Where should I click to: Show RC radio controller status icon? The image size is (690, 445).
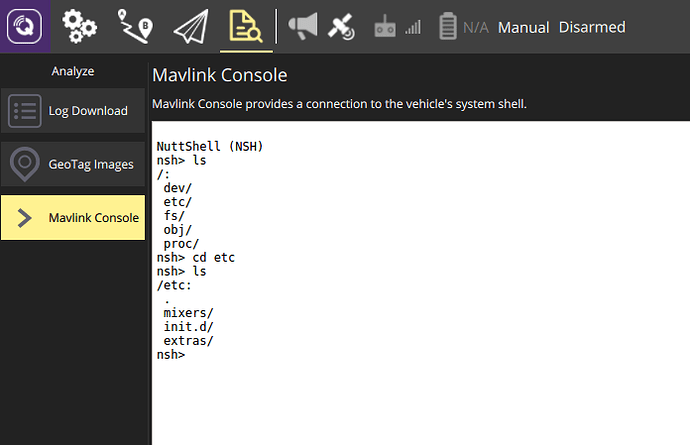point(385,26)
